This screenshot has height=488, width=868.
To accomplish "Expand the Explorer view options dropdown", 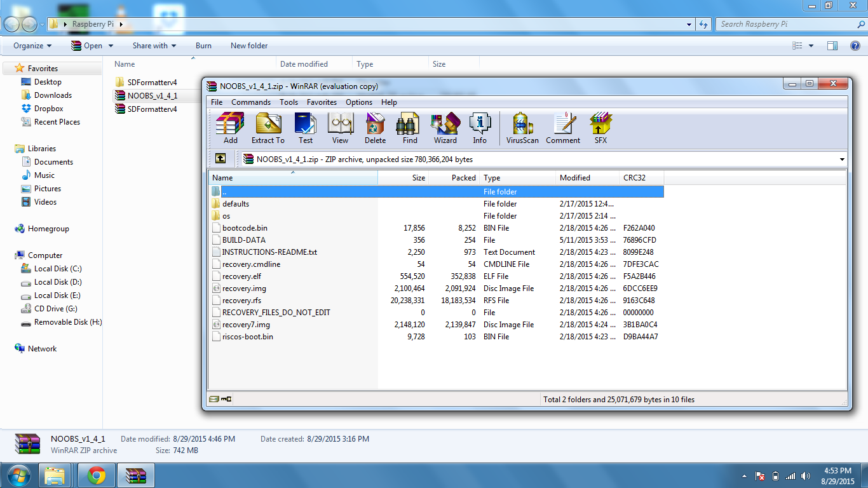I will 811,46.
